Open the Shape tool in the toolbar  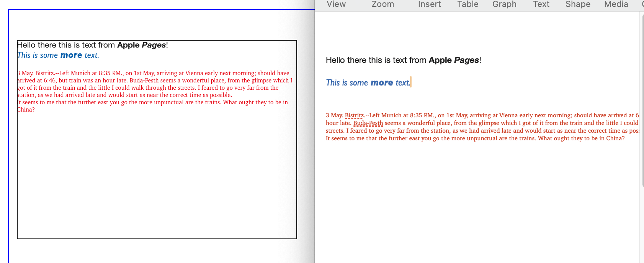578,4
